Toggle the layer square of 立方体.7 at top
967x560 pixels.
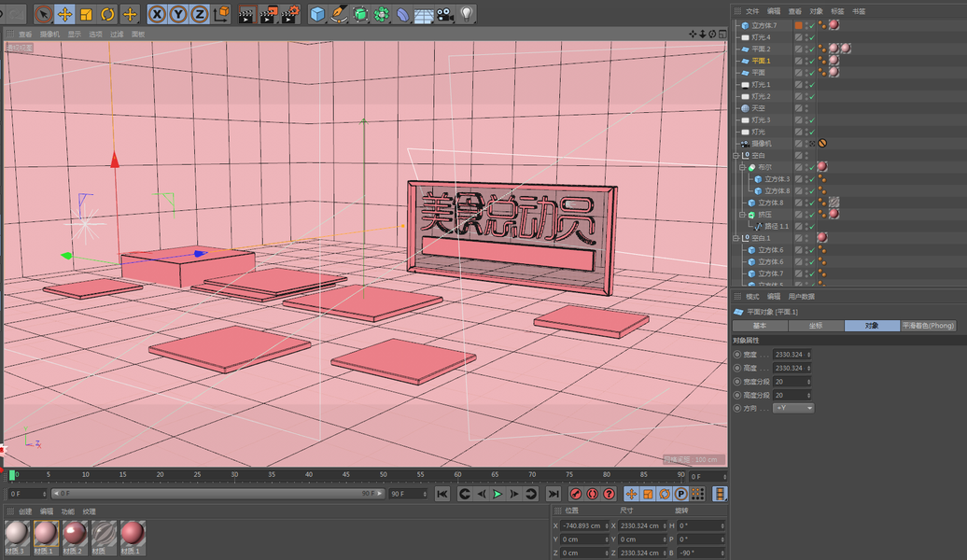click(799, 25)
